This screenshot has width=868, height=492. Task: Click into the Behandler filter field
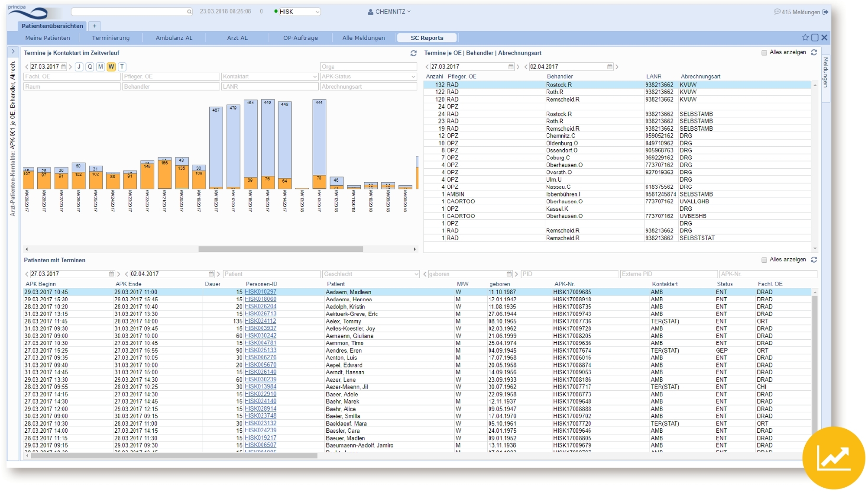tap(171, 87)
